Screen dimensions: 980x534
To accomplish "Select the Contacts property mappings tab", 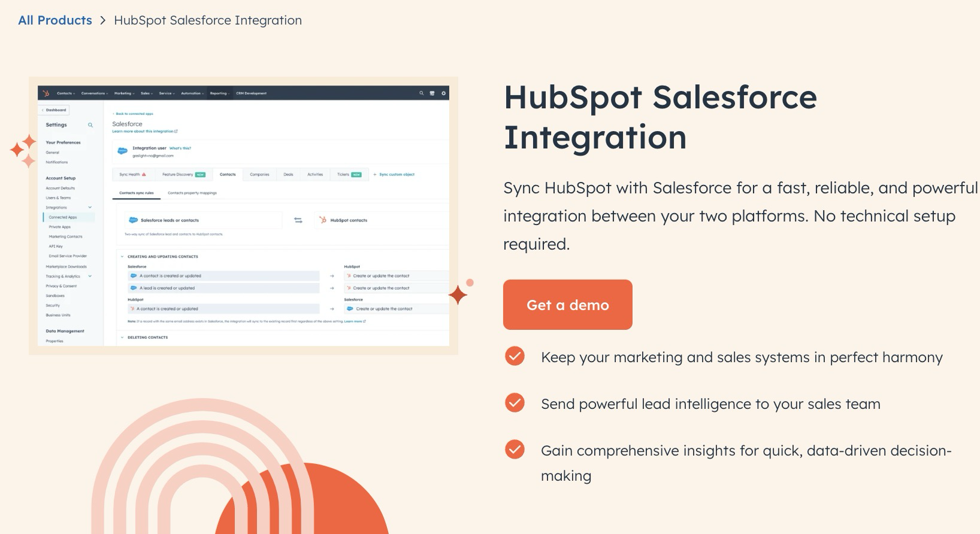I will coord(192,193).
